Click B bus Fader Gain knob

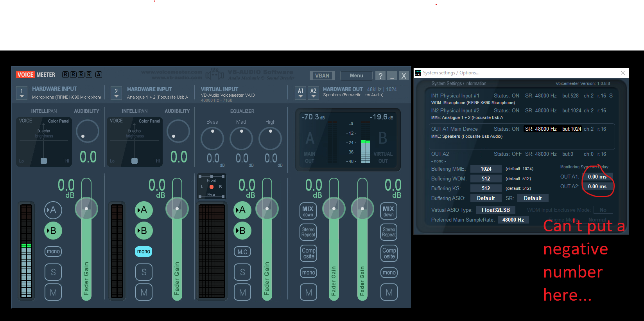coord(362,209)
